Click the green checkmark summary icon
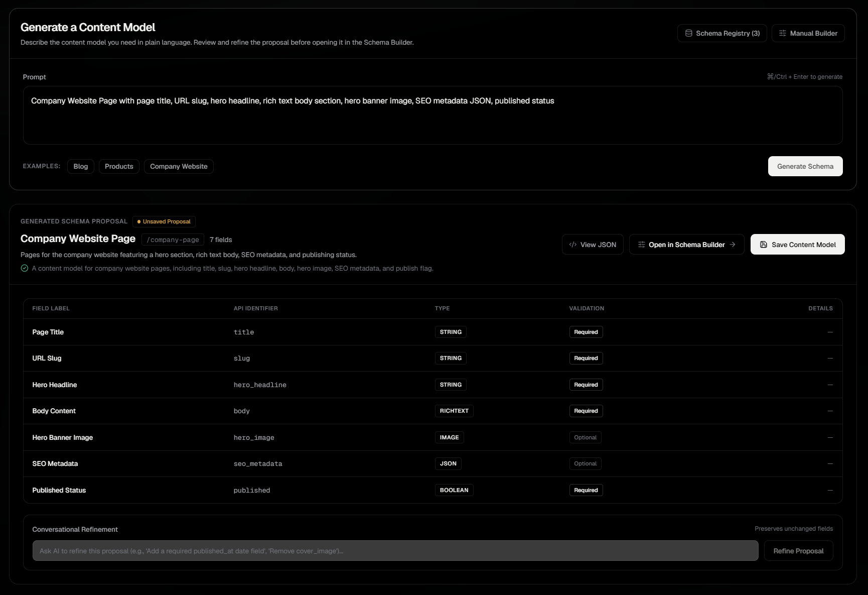 point(25,268)
